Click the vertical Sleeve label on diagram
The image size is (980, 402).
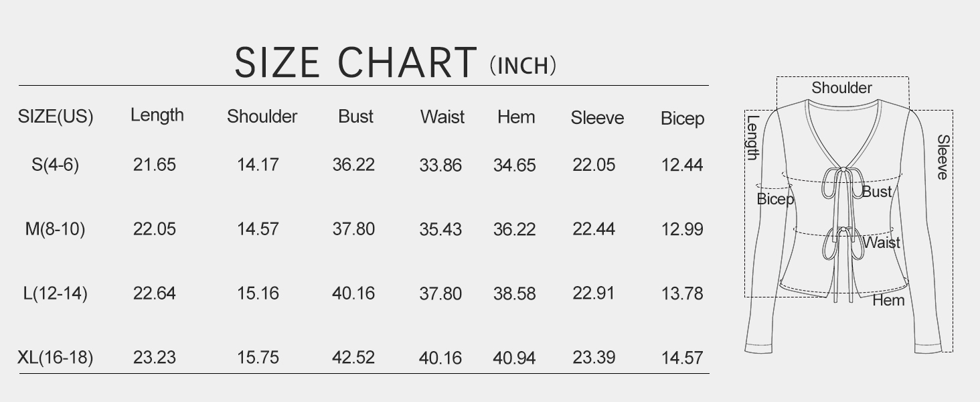pos(943,157)
